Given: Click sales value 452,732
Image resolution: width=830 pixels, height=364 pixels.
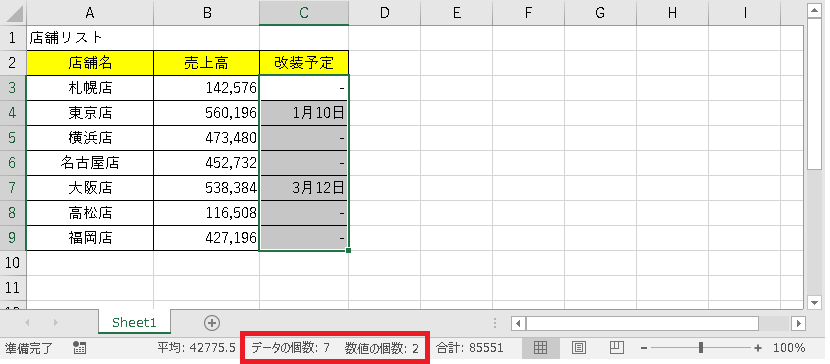Looking at the screenshot, I should pyautogui.click(x=207, y=163).
